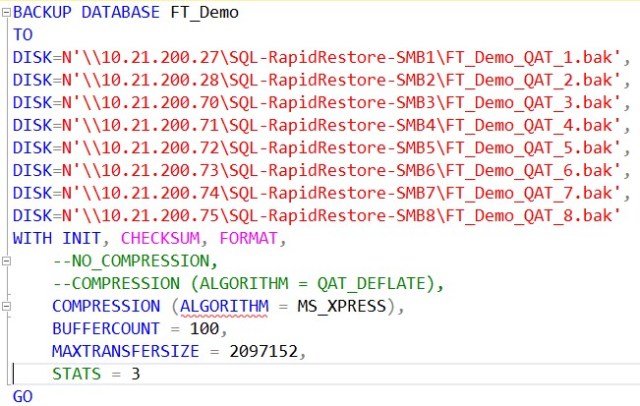The image size is (640, 406).
Task: Click the INIT option
Action: click(x=81, y=238)
